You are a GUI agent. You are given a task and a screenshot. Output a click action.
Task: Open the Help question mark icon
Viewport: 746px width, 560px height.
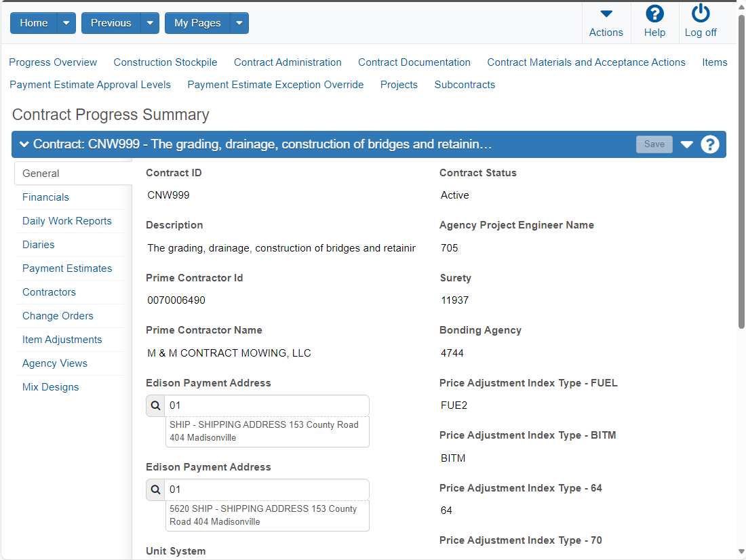654,14
